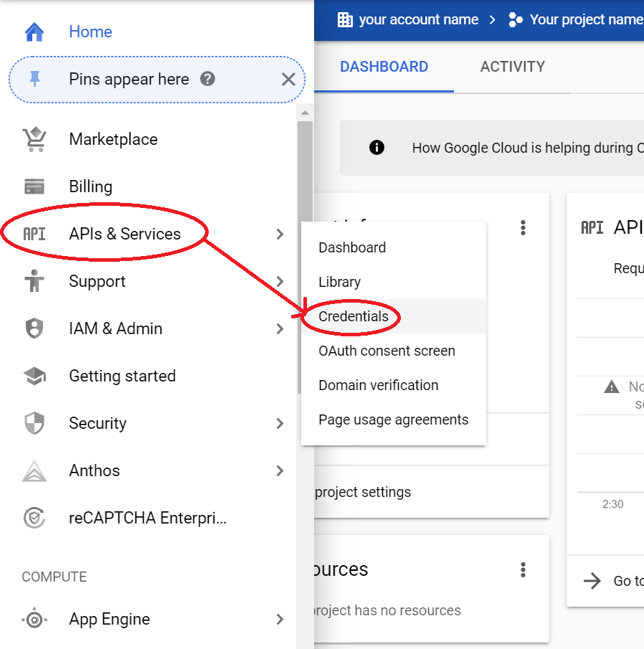The width and height of the screenshot is (644, 649).
Task: Open the Home link in sidebar
Action: click(90, 32)
